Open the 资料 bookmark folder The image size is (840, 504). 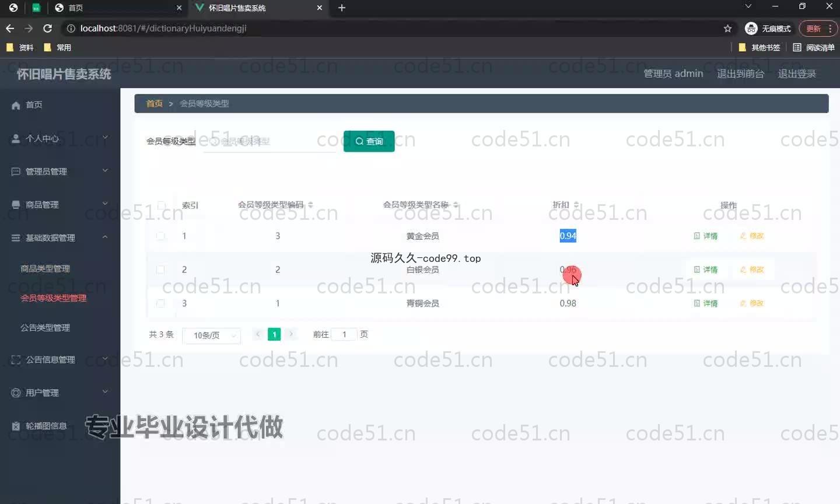(x=20, y=48)
